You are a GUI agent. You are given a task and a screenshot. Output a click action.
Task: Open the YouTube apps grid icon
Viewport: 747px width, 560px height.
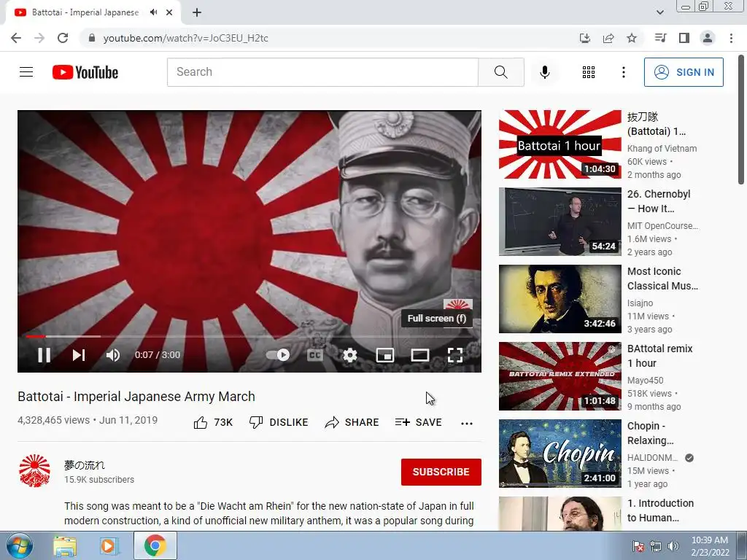click(x=589, y=72)
